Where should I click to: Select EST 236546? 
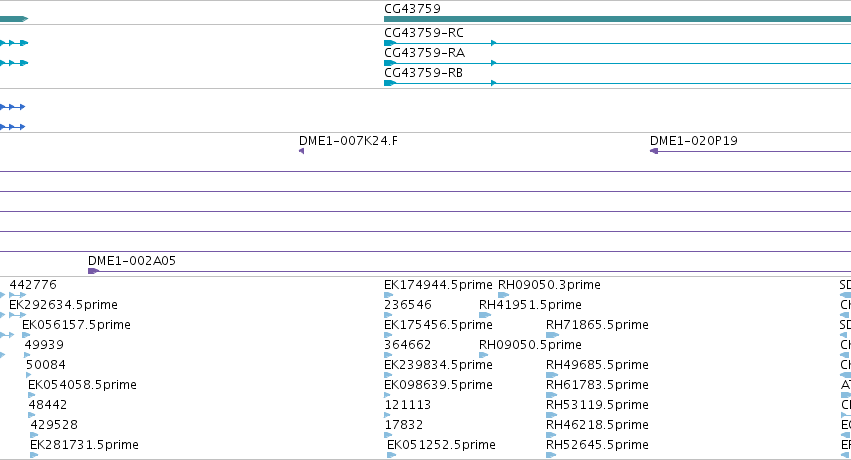click(x=408, y=305)
